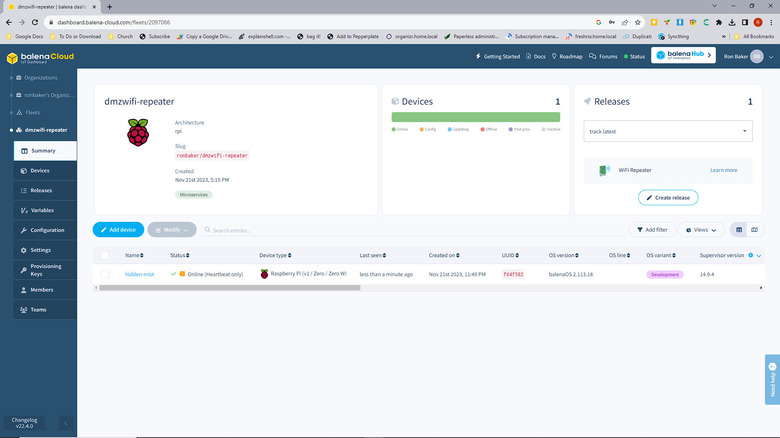
Task: Click the column settings gear icon
Action: (x=751, y=255)
